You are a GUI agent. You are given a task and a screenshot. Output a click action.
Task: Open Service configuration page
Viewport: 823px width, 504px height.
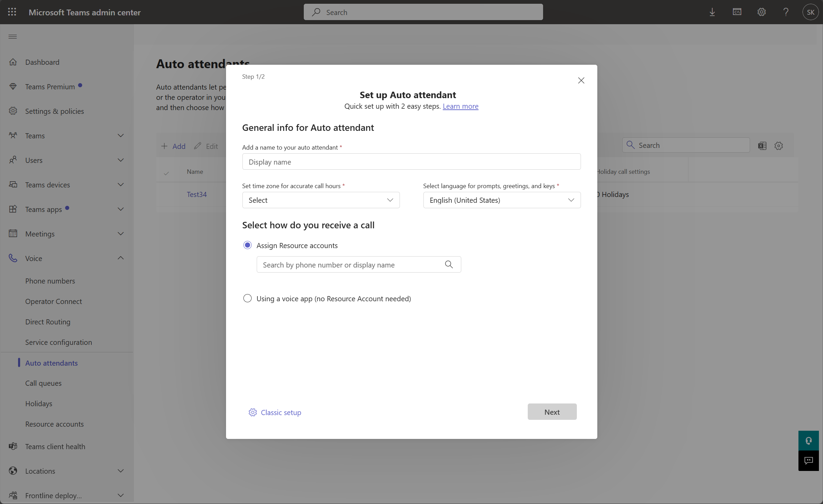59,342
